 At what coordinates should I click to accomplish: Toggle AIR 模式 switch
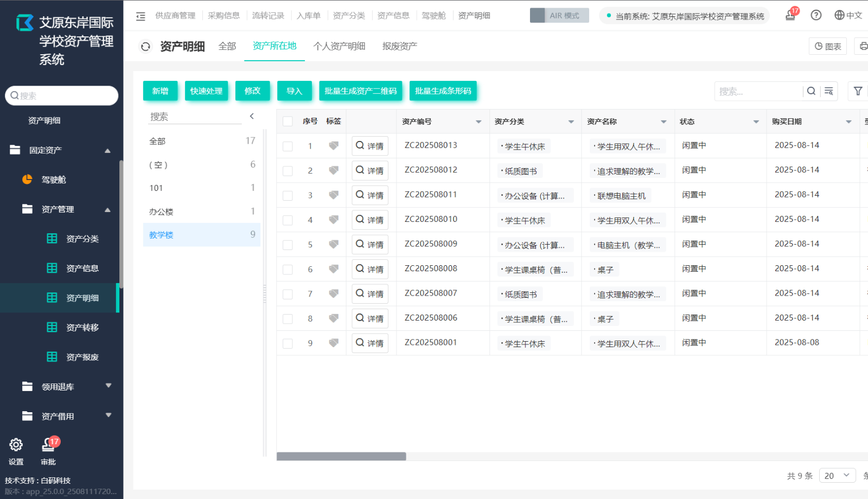click(x=559, y=16)
